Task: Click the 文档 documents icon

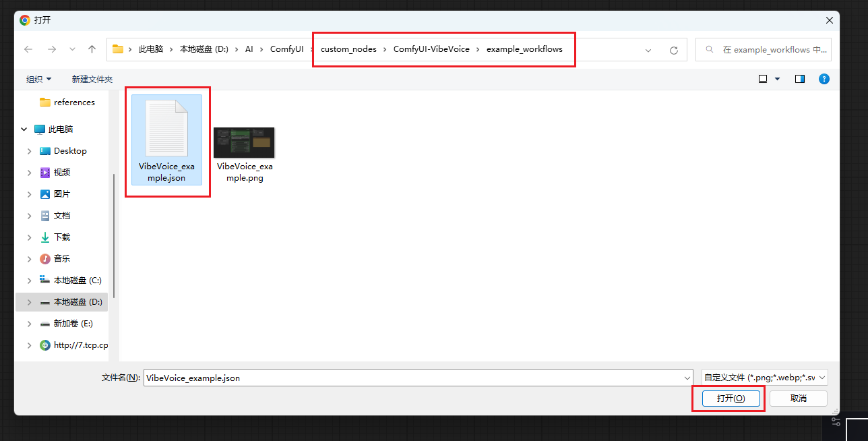Action: [x=45, y=216]
